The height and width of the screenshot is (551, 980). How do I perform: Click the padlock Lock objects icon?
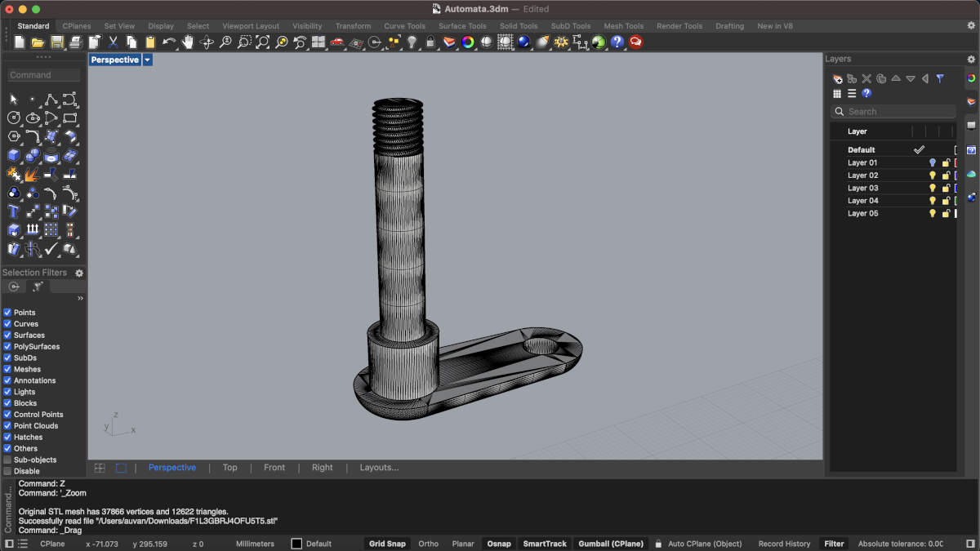430,42
